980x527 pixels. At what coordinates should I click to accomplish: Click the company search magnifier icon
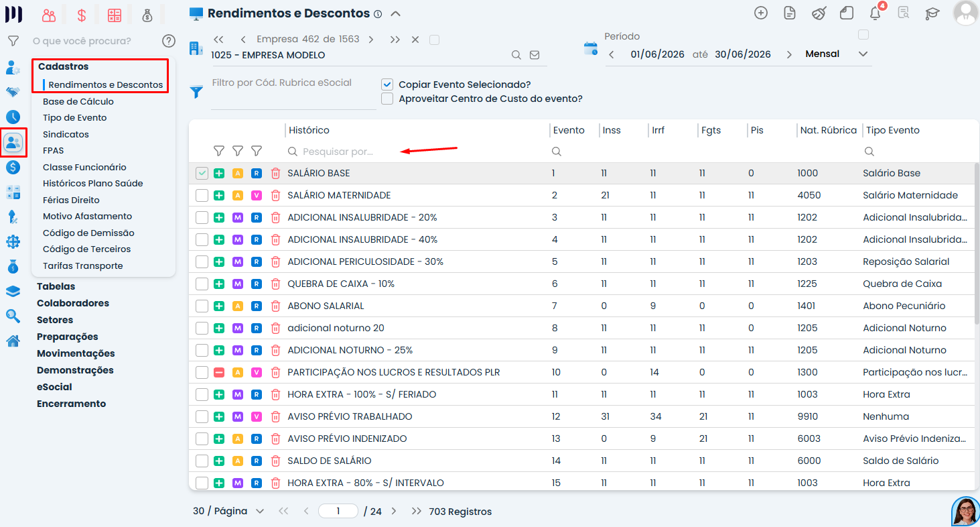[516, 55]
